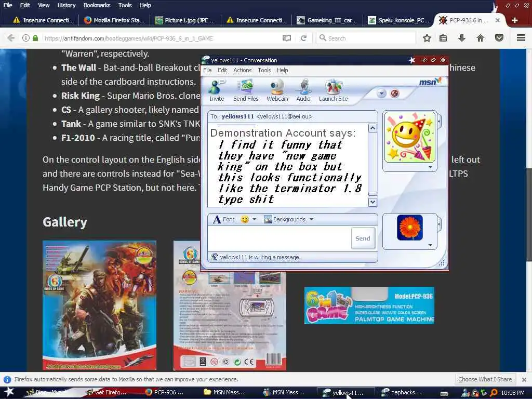Open the Get Firefox taskbar item
Image resolution: width=532 pixels, height=399 pixels.
(x=107, y=393)
